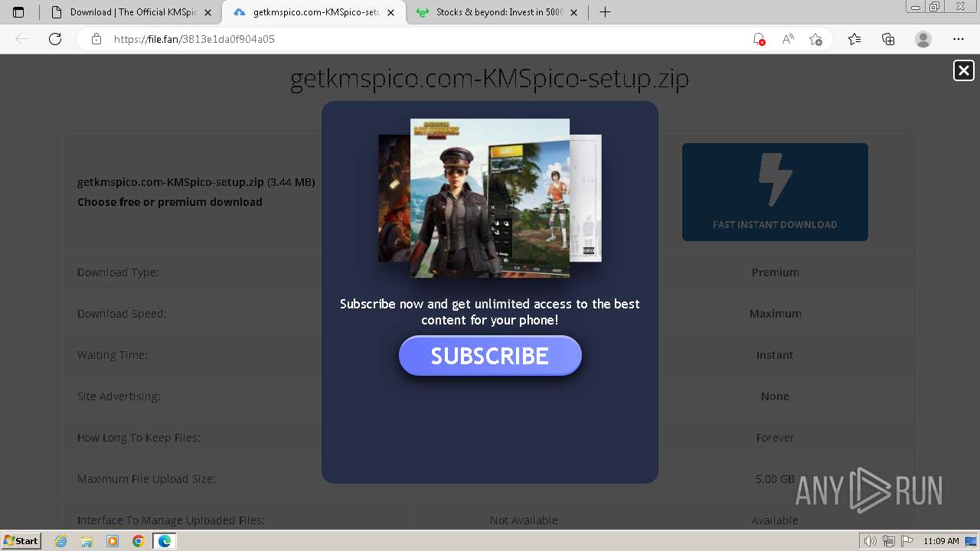This screenshot has width=980, height=551.
Task: Close the popup overlay with X button
Action: click(x=963, y=70)
